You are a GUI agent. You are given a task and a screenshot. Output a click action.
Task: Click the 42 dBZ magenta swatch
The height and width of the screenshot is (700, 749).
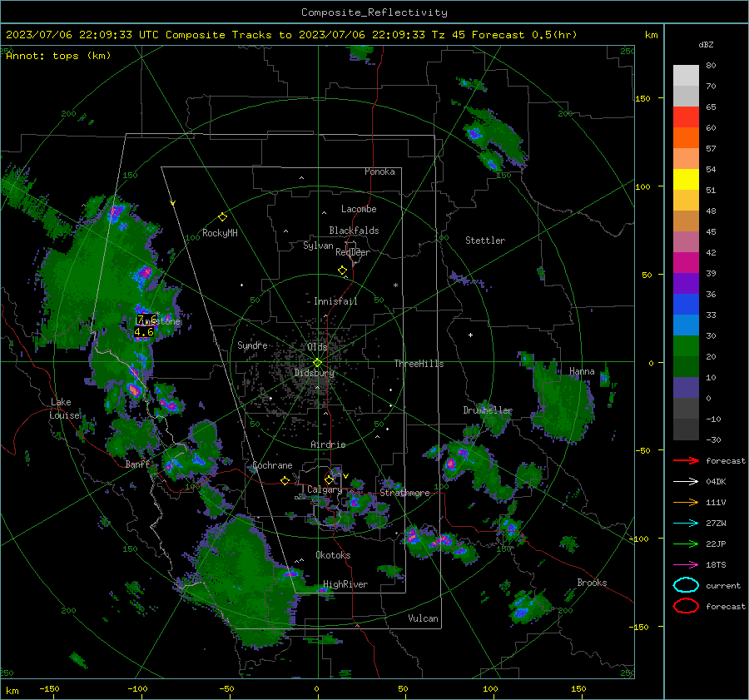click(x=686, y=262)
